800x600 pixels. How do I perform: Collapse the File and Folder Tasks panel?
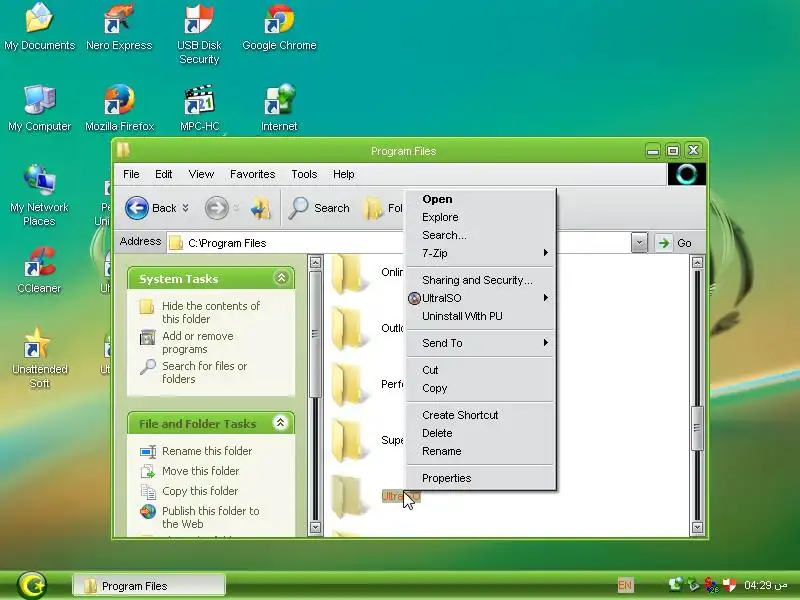pos(281,423)
